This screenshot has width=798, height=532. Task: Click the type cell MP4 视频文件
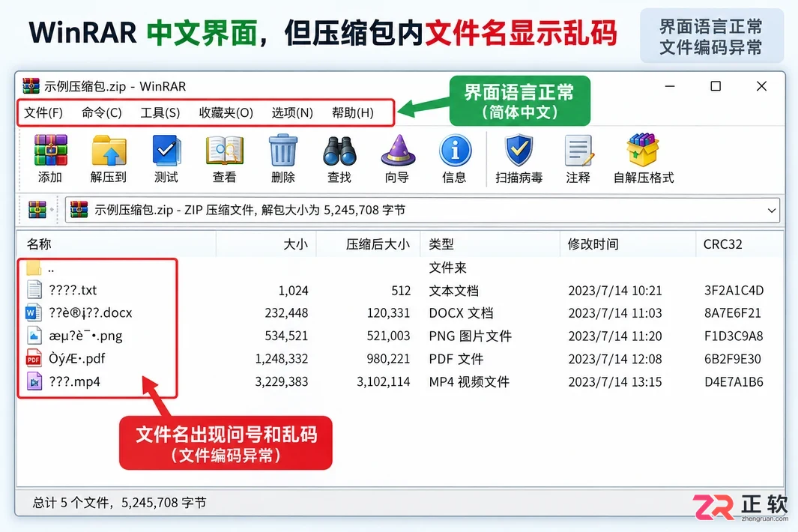[469, 382]
